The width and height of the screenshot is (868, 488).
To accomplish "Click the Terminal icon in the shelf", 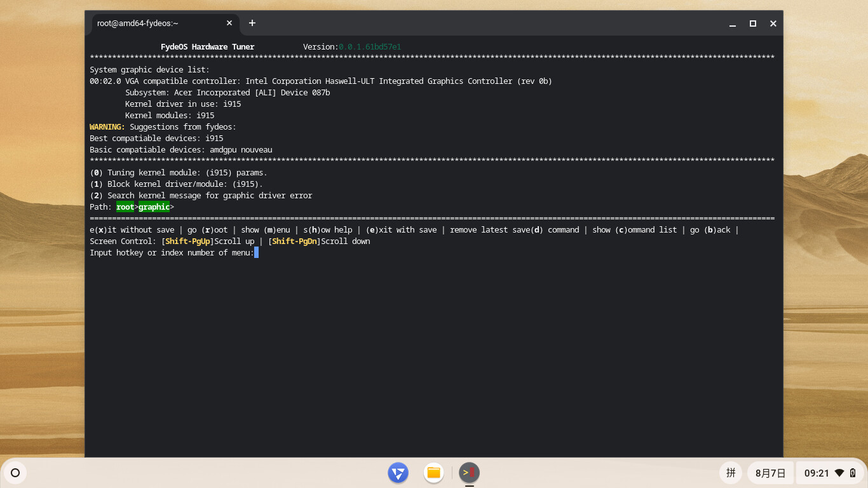I will point(469,473).
